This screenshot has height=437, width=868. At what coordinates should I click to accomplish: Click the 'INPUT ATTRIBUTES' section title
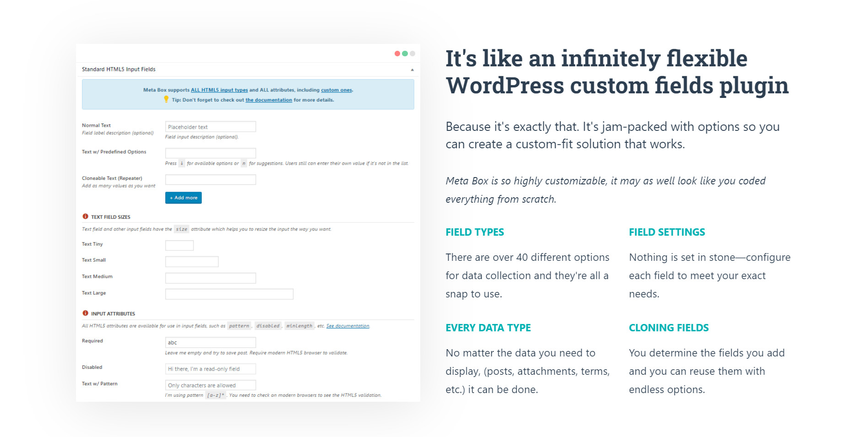pyautogui.click(x=113, y=314)
